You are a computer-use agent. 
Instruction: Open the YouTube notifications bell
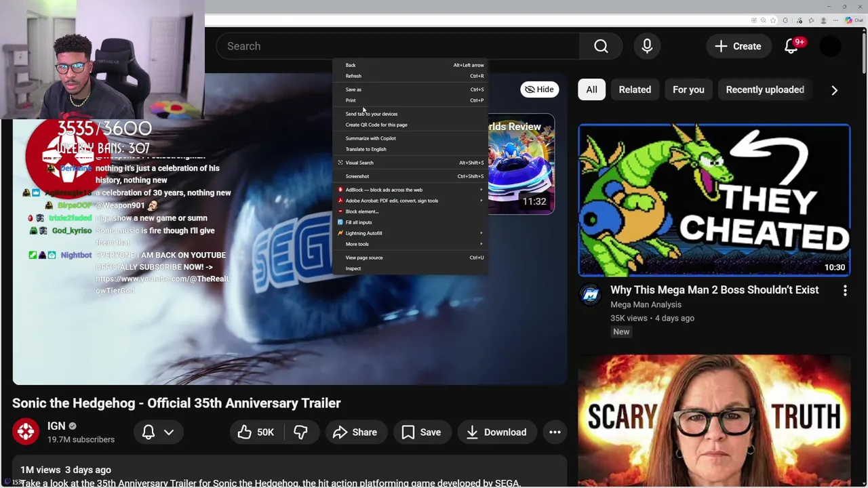coord(791,46)
